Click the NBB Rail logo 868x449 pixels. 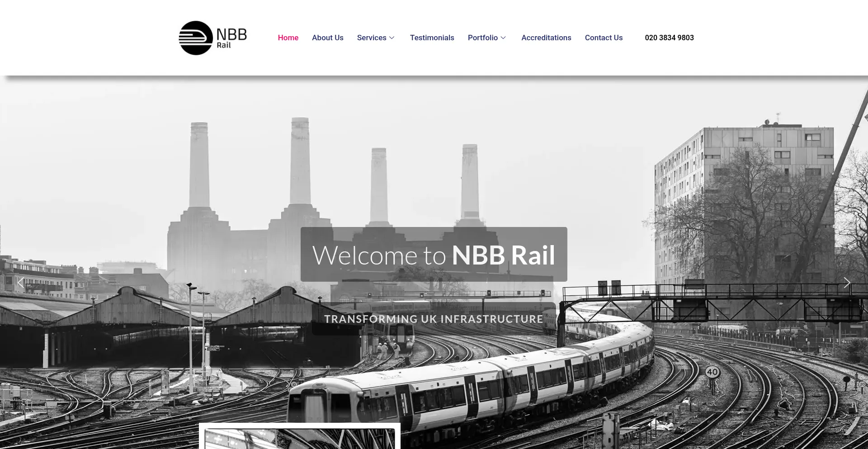click(212, 38)
